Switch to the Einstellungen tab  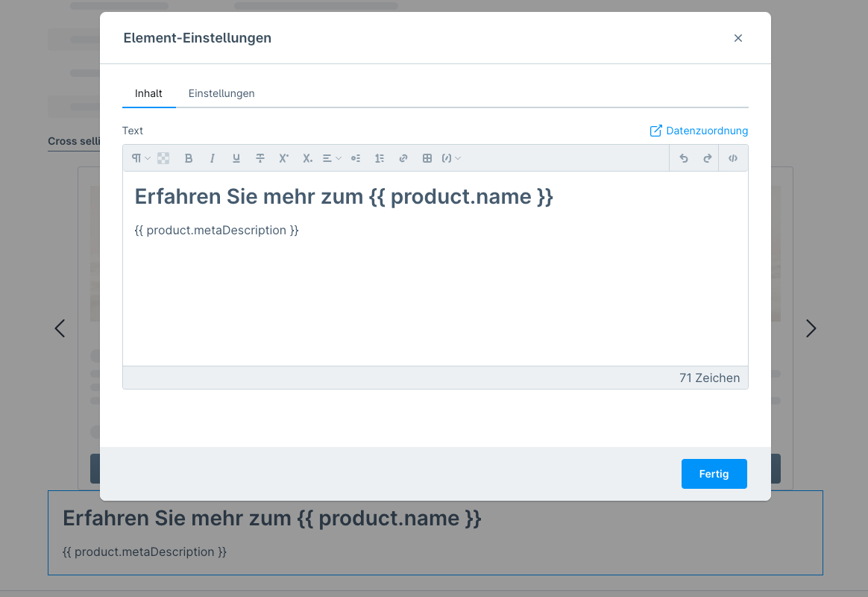221,93
